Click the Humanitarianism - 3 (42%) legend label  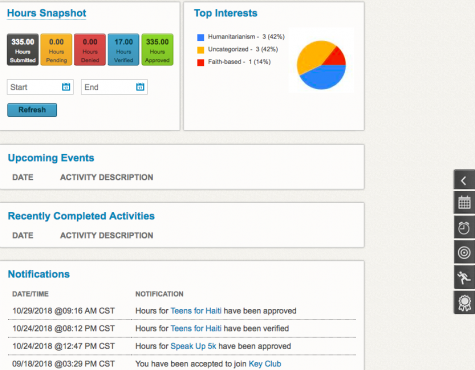246,37
